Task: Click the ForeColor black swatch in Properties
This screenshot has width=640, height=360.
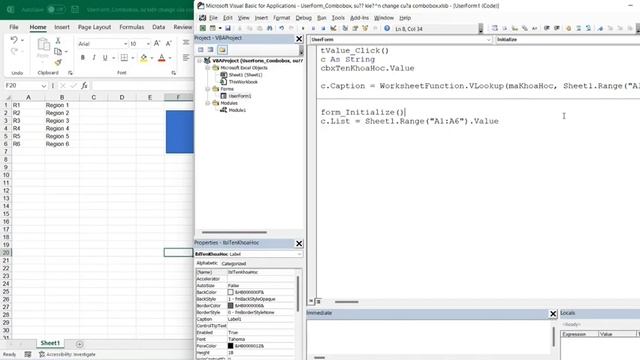Action: [230, 346]
